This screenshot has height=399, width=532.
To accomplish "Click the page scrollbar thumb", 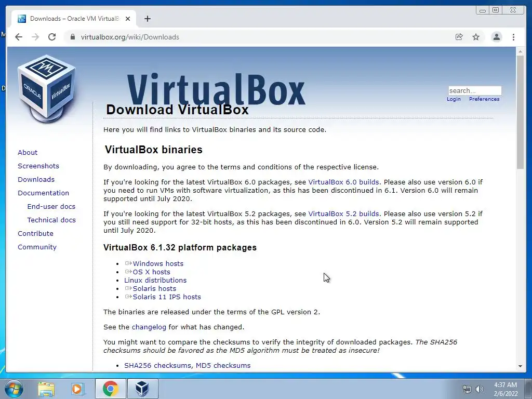I will coord(520,112).
